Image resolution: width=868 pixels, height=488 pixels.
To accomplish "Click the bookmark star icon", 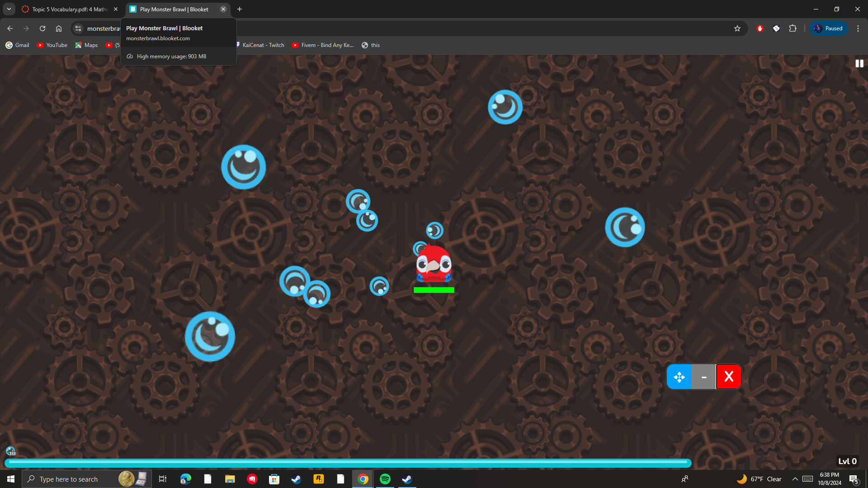I will pos(737,28).
